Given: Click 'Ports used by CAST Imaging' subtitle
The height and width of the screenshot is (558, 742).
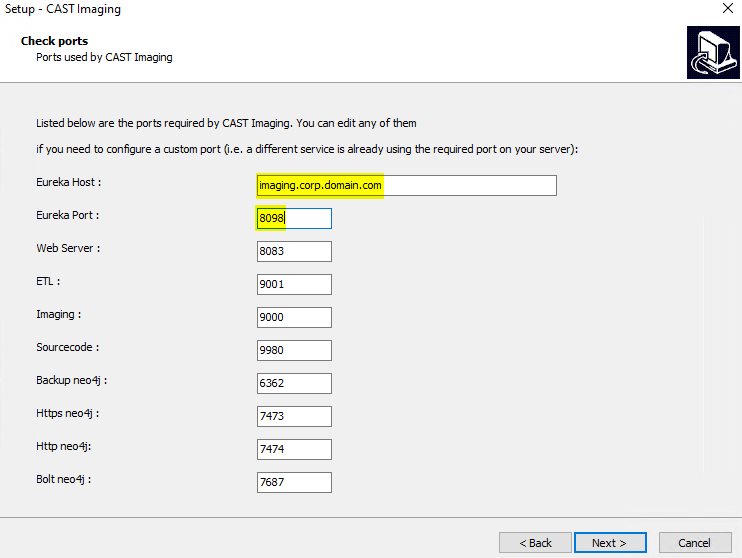Looking at the screenshot, I should pyautogui.click(x=104, y=57).
